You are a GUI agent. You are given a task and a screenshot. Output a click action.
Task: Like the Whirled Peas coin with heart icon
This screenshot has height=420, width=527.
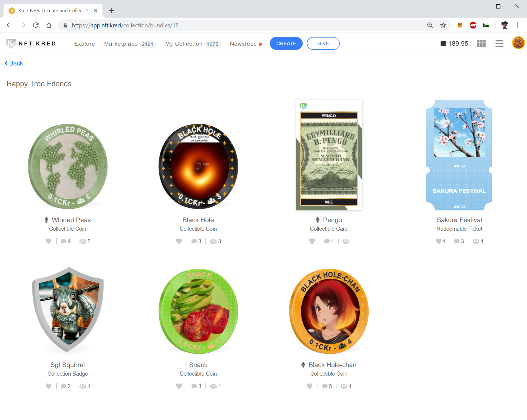pos(49,241)
